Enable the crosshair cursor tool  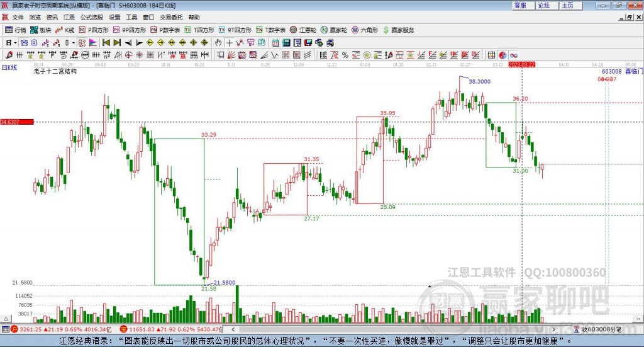click(x=229, y=43)
